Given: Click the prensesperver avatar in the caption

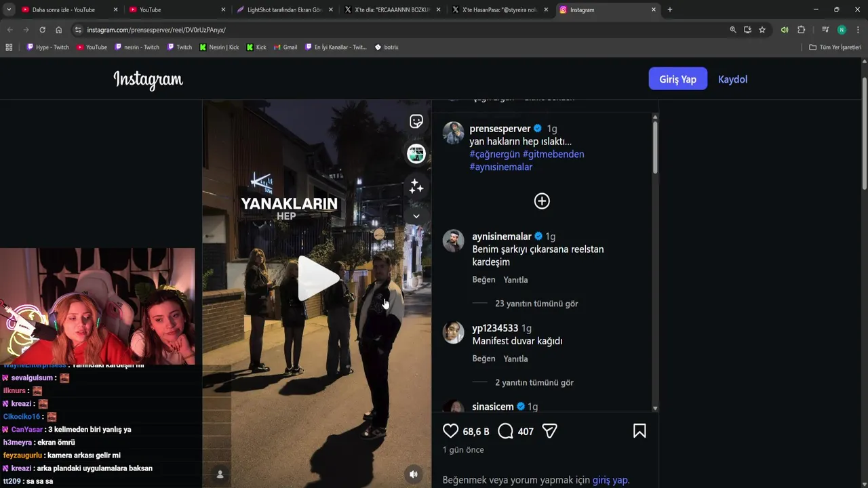Looking at the screenshot, I should pyautogui.click(x=454, y=132).
